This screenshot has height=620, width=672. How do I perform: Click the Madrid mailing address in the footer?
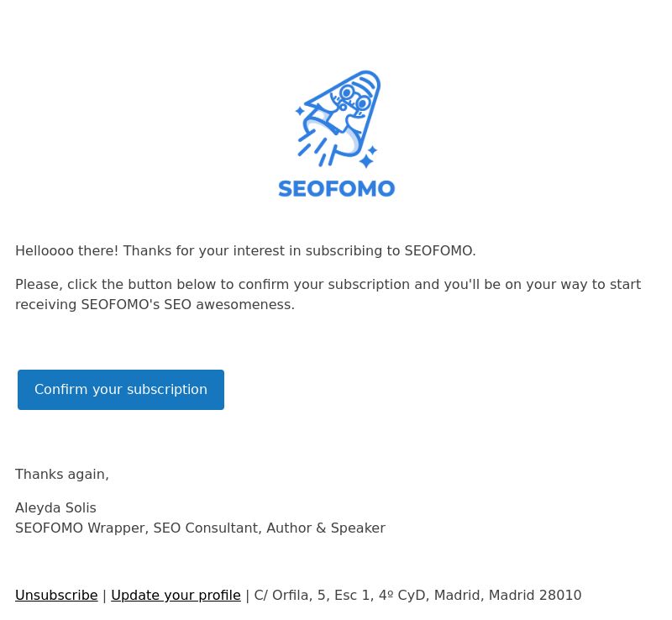[417, 595]
